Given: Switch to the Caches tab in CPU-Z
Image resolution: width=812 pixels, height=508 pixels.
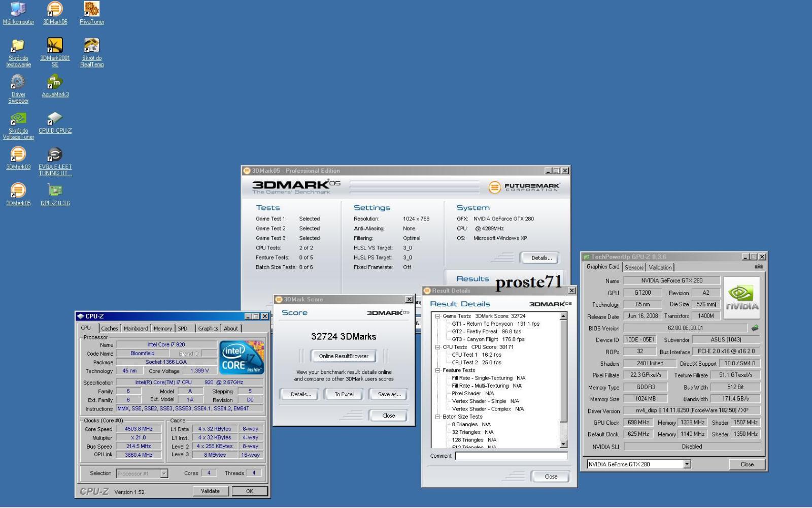Looking at the screenshot, I should (109, 329).
